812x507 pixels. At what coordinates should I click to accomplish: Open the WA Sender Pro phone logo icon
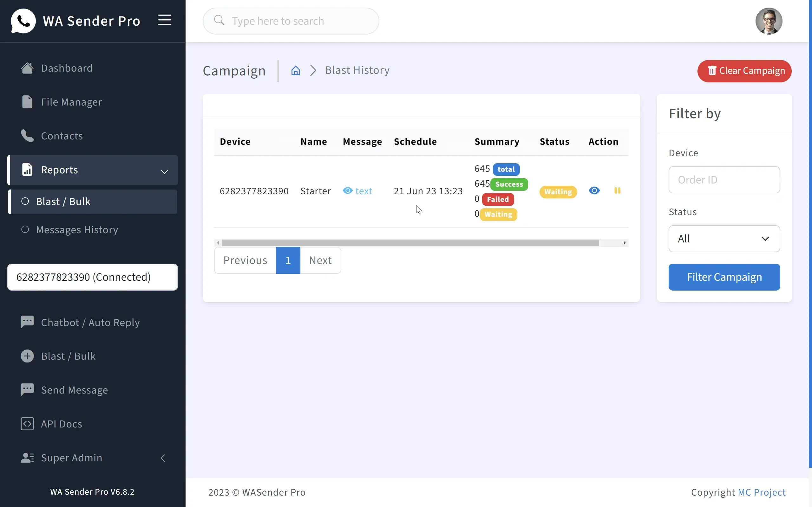(x=23, y=21)
